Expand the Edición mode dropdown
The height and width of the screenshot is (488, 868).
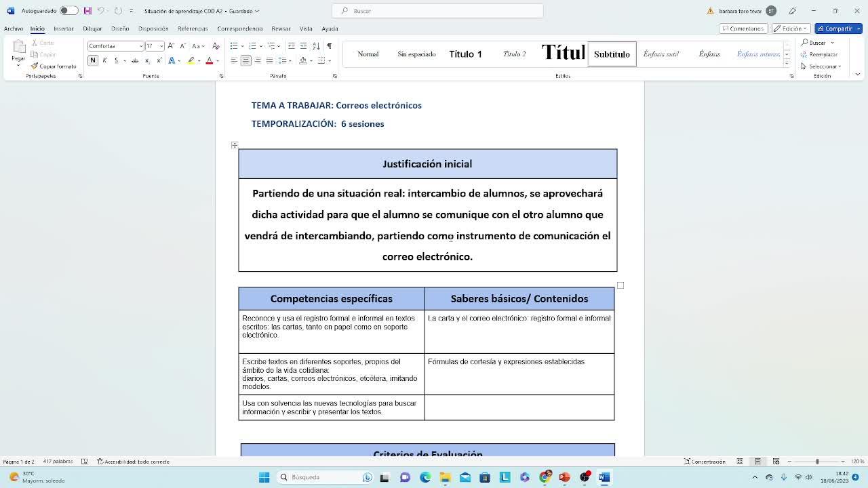(792, 28)
